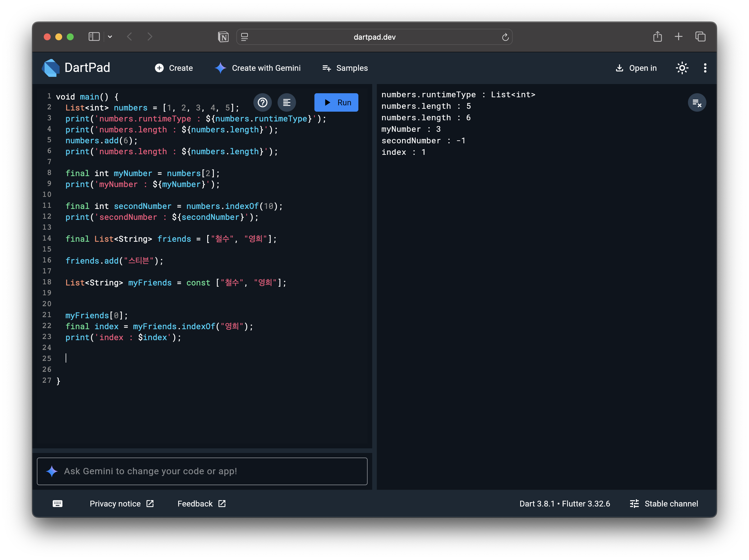Reload the dartpad.dev page
Screen dimensions: 749x560
(x=505, y=37)
